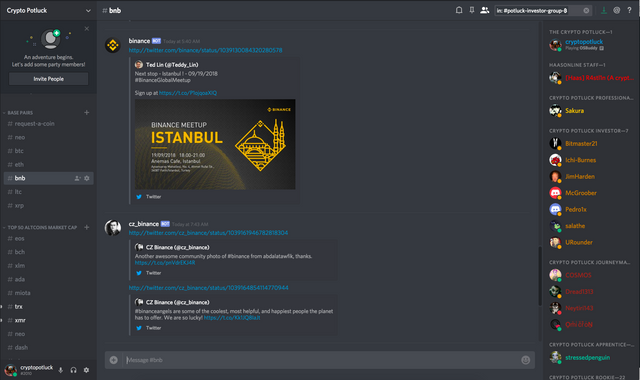Viewport: 640px width, 380px height.
Task: Open bnb channel settings gear
Action: click(x=87, y=178)
